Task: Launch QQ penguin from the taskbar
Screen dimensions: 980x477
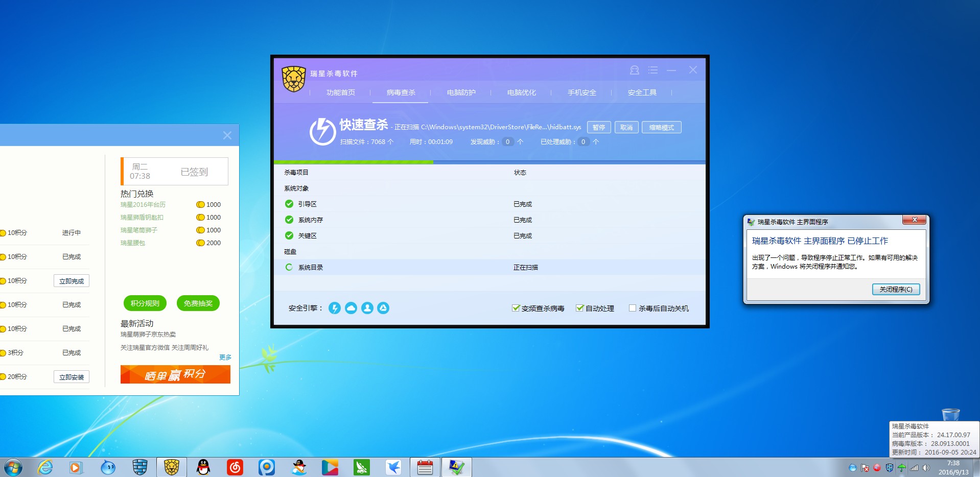Action: [x=203, y=467]
